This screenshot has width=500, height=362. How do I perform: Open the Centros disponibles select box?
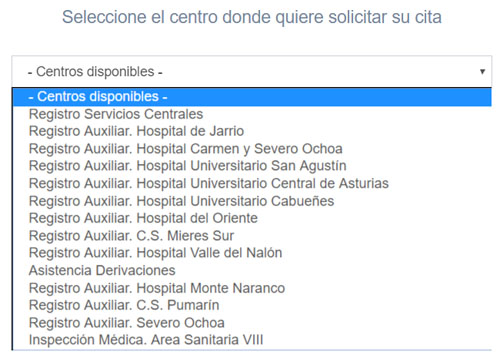(x=252, y=71)
